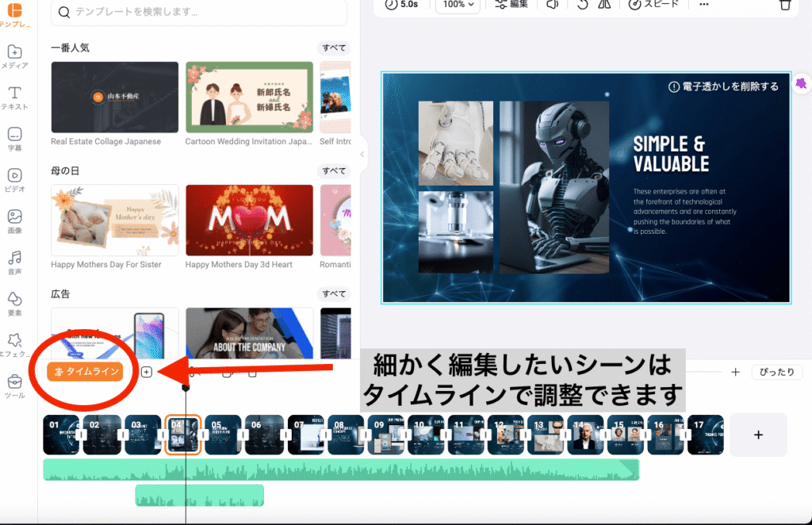Select scene 01 thumbnail
Screen dimensions: 812x525
pyautogui.click(x=60, y=435)
